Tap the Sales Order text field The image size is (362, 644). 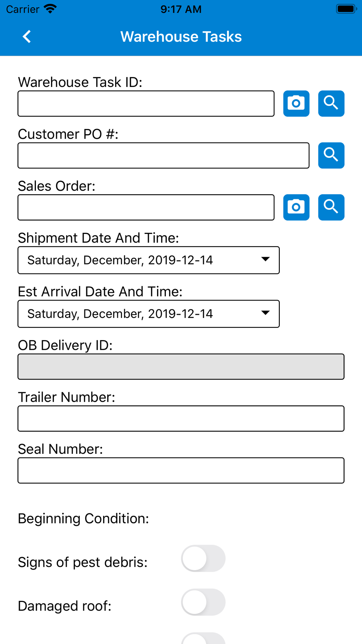click(146, 207)
